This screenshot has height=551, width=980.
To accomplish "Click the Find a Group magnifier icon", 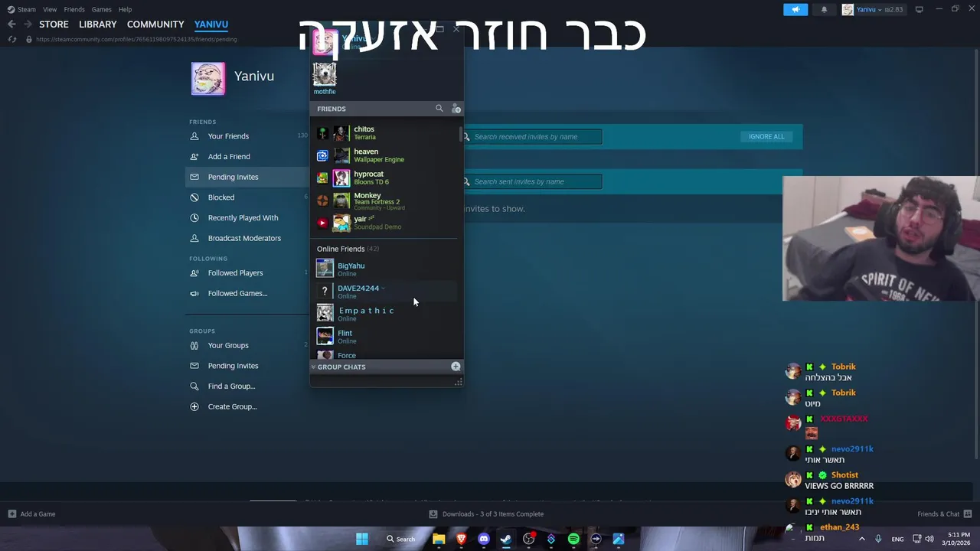I will point(194,386).
